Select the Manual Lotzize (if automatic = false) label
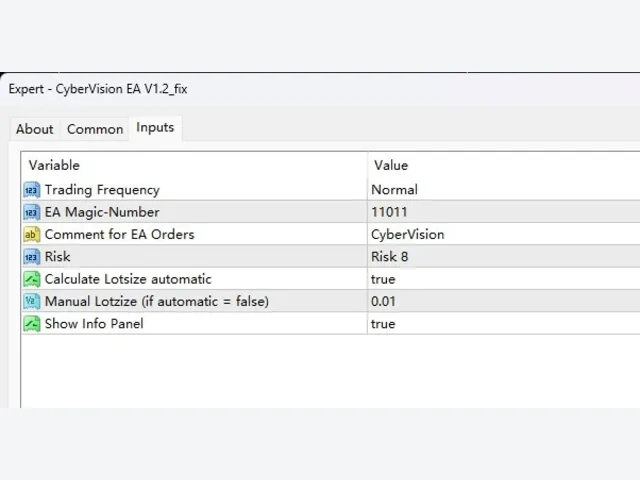Viewport: 640px width, 480px height. pyautogui.click(x=157, y=301)
